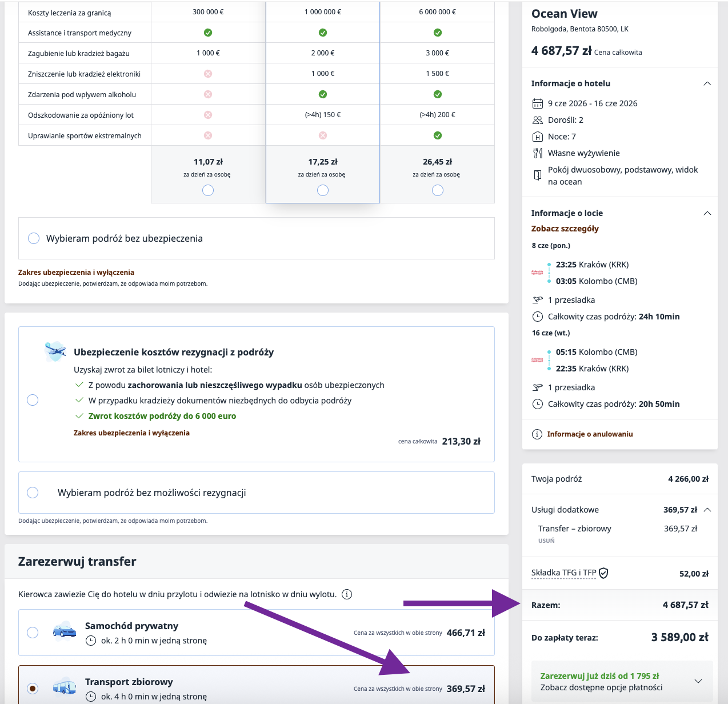Click the bus icon for Transport zbiorowy
This screenshot has width=728, height=704.
pyautogui.click(x=65, y=687)
